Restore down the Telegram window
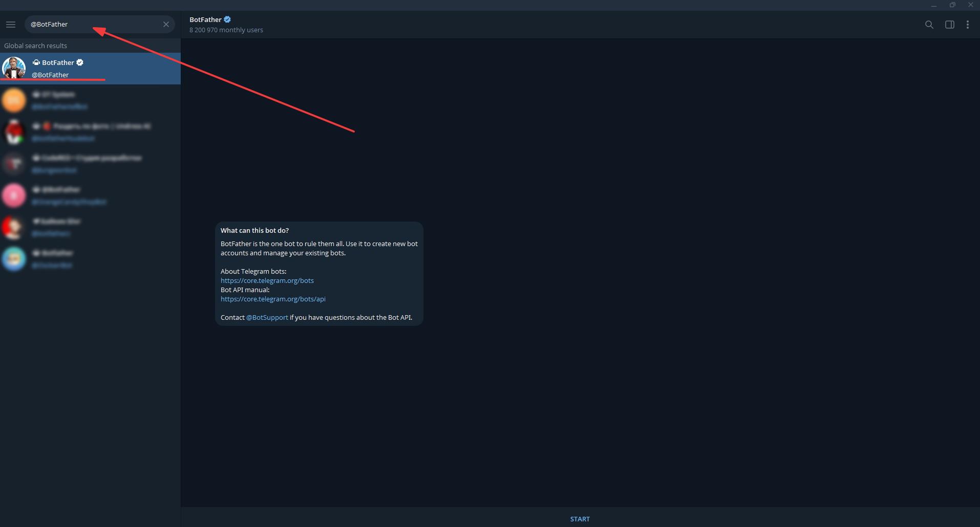This screenshot has height=527, width=980. pos(952,5)
